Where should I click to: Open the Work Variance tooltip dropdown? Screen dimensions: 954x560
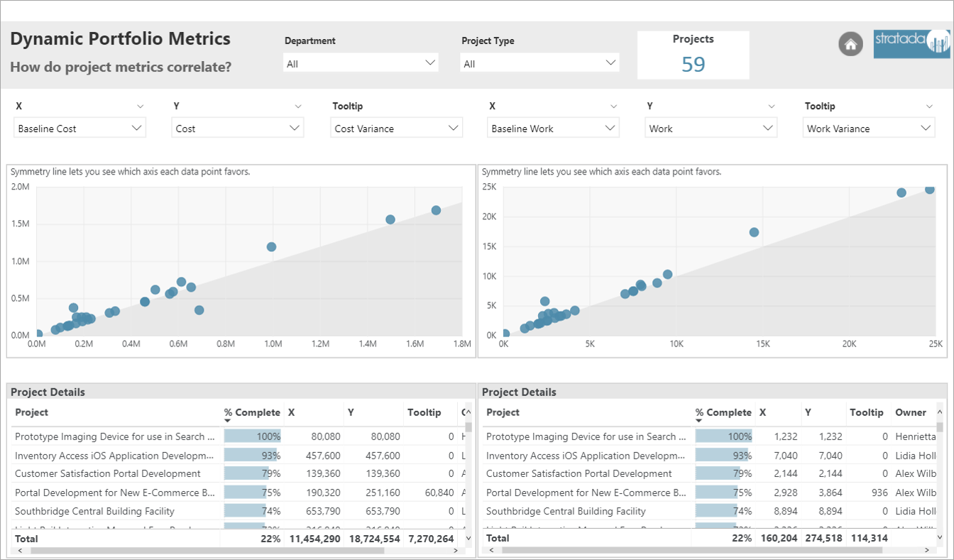coord(869,128)
